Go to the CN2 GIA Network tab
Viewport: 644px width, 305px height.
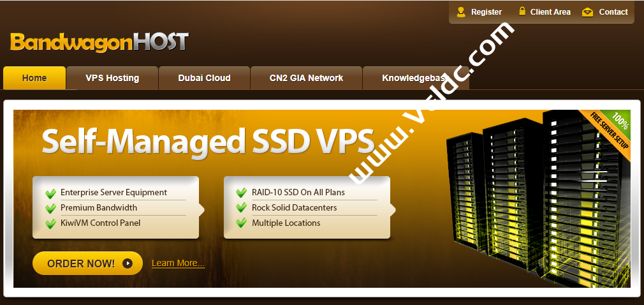coord(307,78)
